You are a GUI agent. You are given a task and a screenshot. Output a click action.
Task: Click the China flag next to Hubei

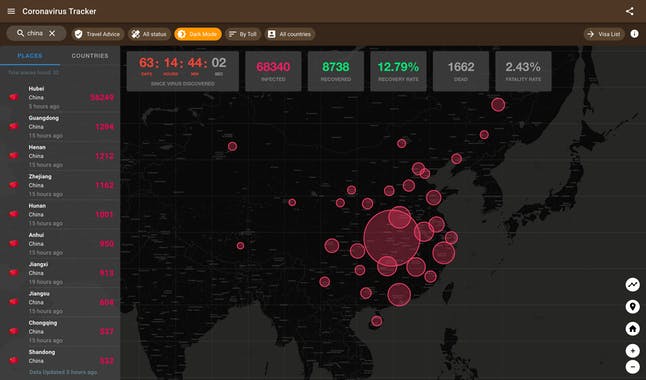point(14,97)
